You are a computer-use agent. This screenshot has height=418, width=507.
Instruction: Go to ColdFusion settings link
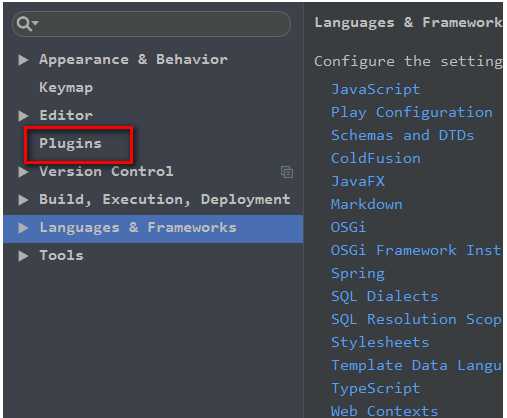coord(376,158)
